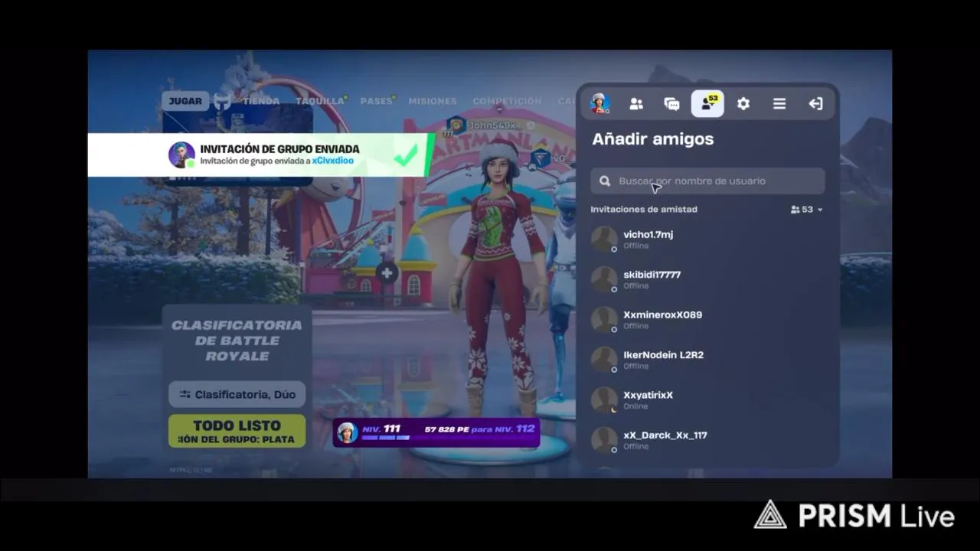Click the Invitación de grupo enviada notification
This screenshot has height=551, width=980.
(260, 155)
